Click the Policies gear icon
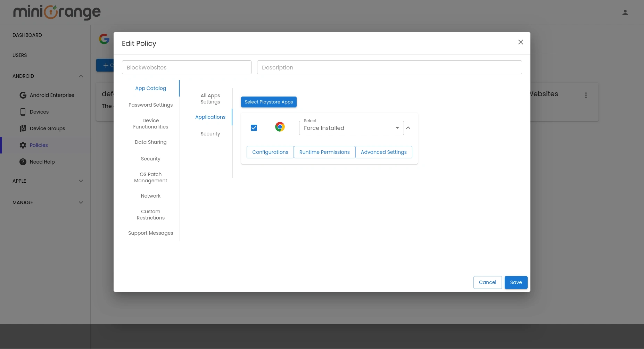This screenshot has height=349, width=644. pyautogui.click(x=23, y=145)
